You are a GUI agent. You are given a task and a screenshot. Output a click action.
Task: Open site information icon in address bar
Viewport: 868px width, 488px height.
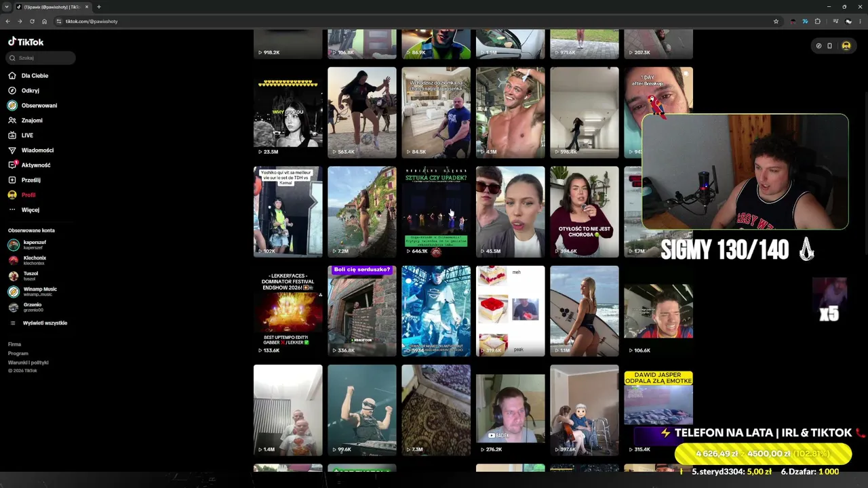coord(59,21)
